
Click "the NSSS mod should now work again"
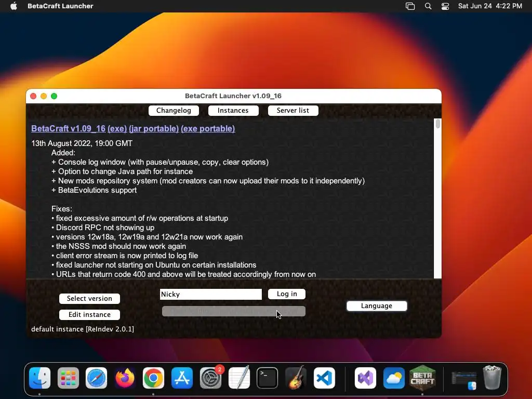[x=119, y=246]
